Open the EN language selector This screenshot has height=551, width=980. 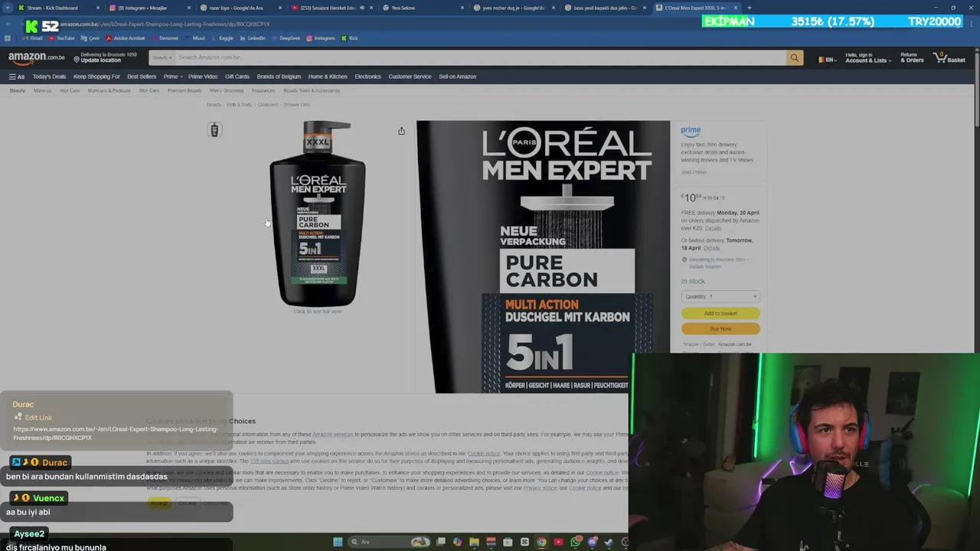[x=828, y=59]
